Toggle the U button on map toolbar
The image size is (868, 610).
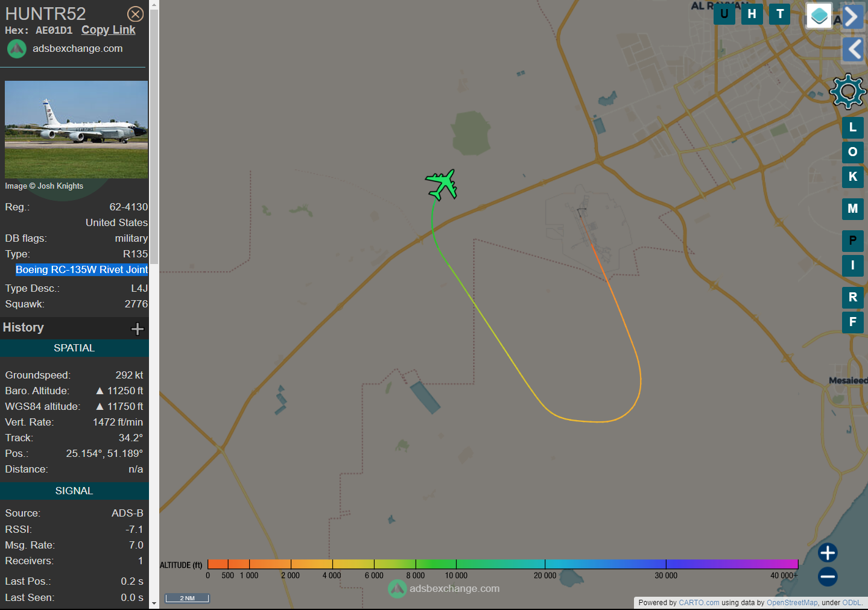coord(724,14)
